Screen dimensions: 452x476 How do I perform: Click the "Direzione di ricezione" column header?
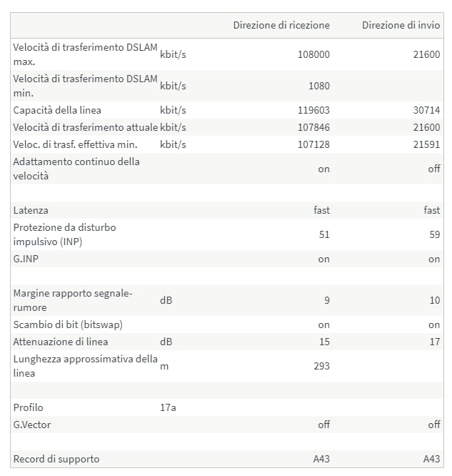point(281,25)
